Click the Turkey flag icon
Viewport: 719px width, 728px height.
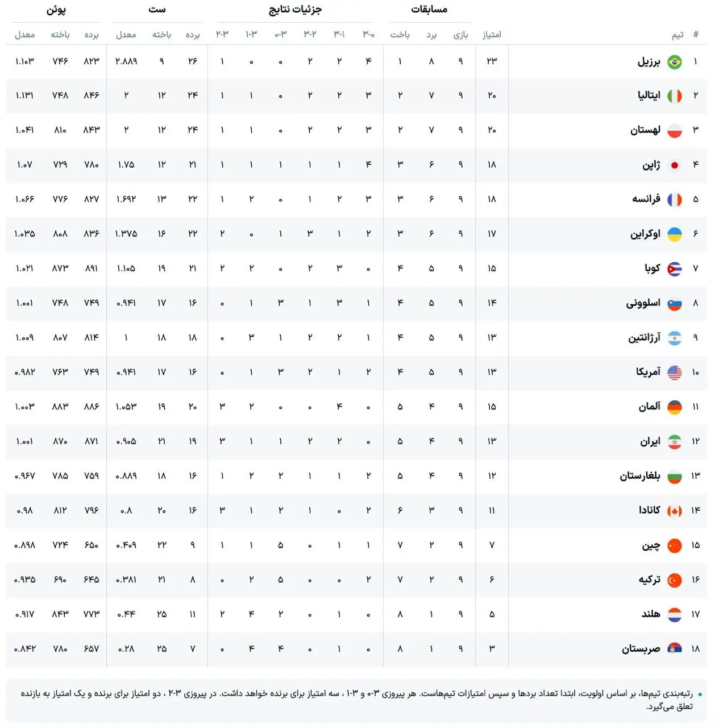[x=674, y=580]
